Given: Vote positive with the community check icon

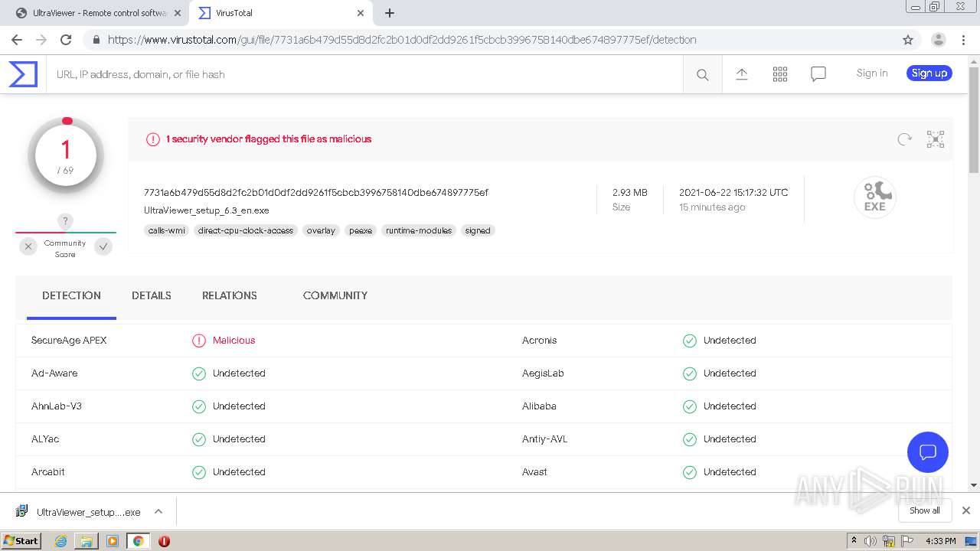Looking at the screenshot, I should coord(103,246).
